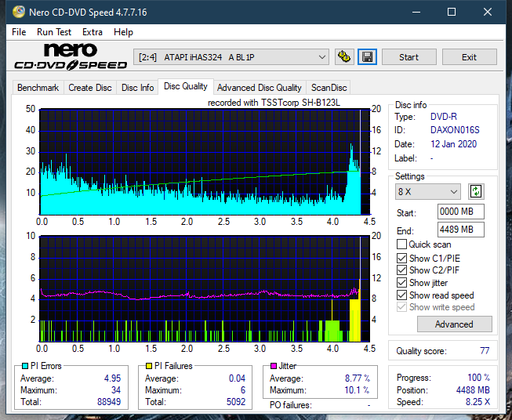The image size is (512, 420).
Task: Click the PI Errors total 88949
Action: (109, 402)
